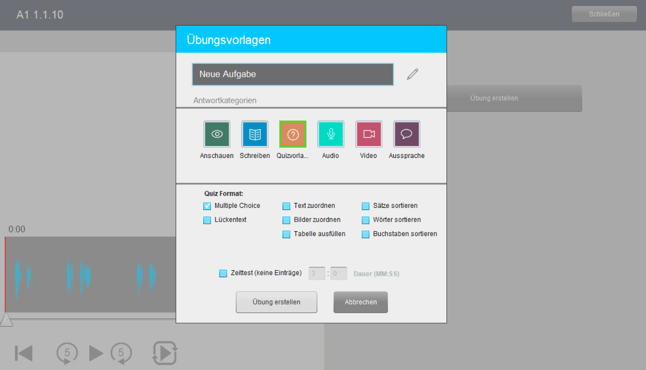
Task: Click the Schließen button at the top
Action: (604, 14)
